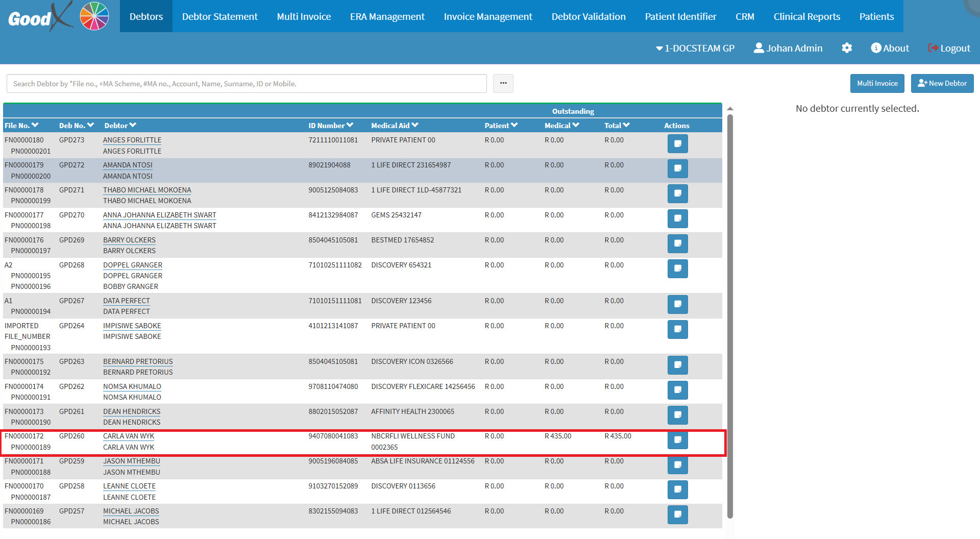
Task: Click action icon for Nomsa Khumalo row
Action: click(677, 390)
